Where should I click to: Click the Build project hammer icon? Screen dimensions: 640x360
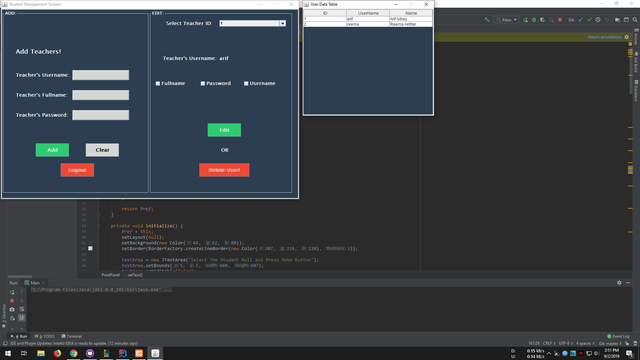487,20
